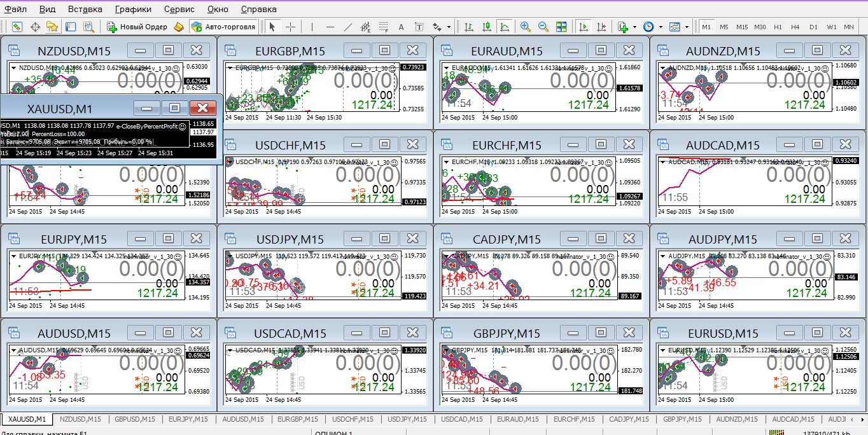
Task: Open the Графики menu
Action: point(134,10)
